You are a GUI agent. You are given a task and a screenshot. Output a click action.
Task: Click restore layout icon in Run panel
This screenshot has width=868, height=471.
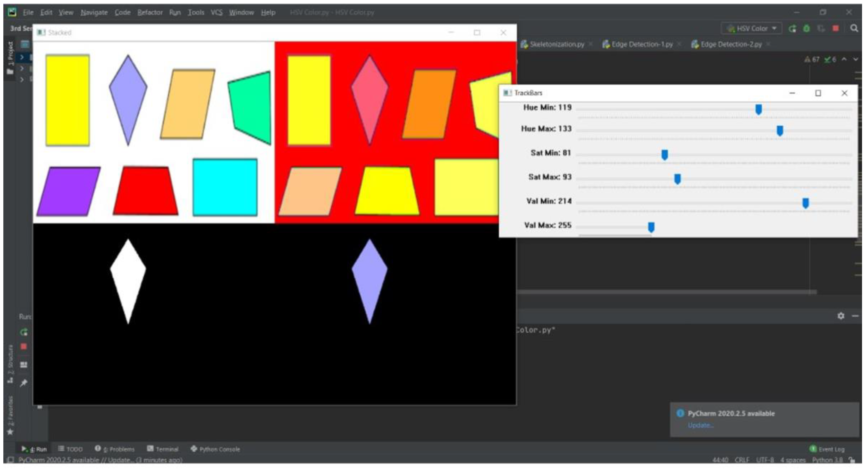coord(24,365)
